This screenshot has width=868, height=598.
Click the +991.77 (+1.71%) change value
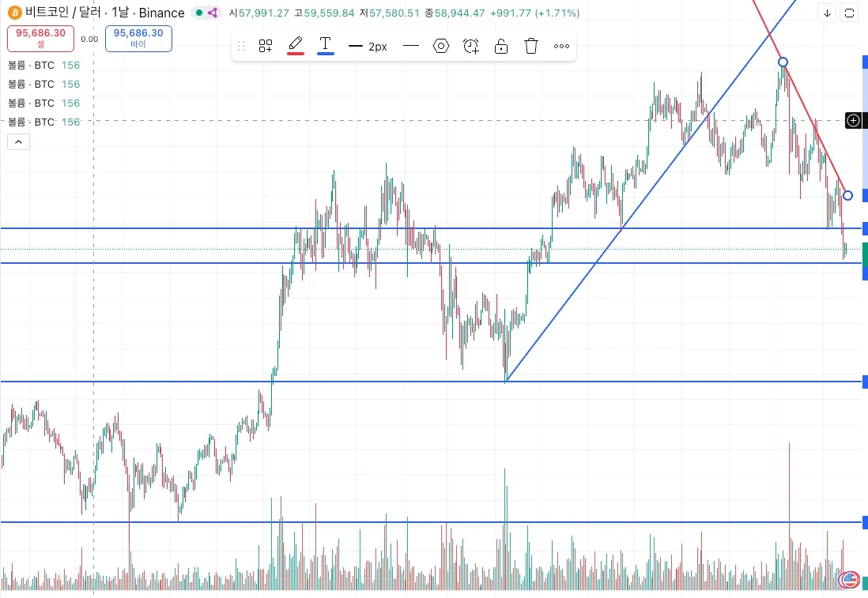(534, 13)
